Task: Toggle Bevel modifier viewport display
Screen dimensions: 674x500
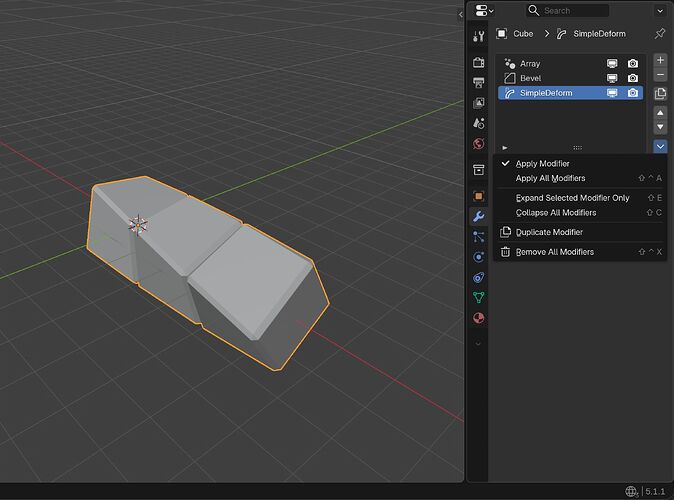Action: (612, 78)
